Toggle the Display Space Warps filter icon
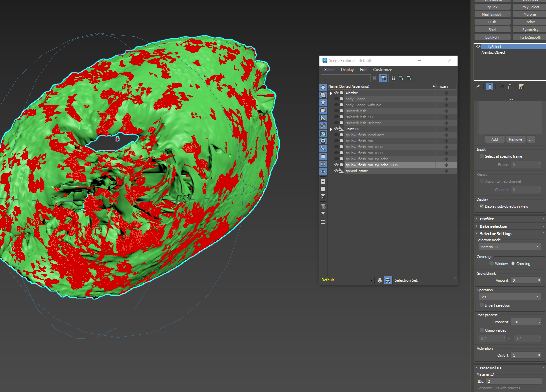This screenshot has width=546, height=392. point(323,126)
